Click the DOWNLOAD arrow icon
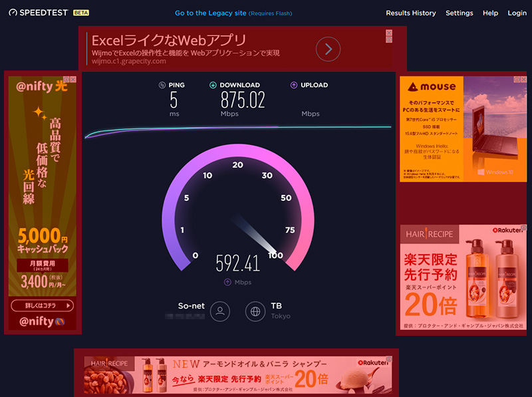 pyautogui.click(x=213, y=85)
